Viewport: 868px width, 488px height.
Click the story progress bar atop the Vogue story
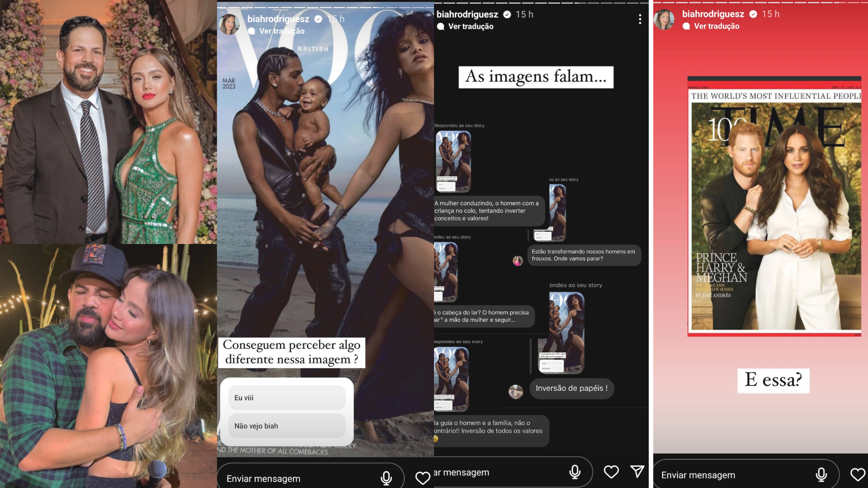[x=325, y=8]
